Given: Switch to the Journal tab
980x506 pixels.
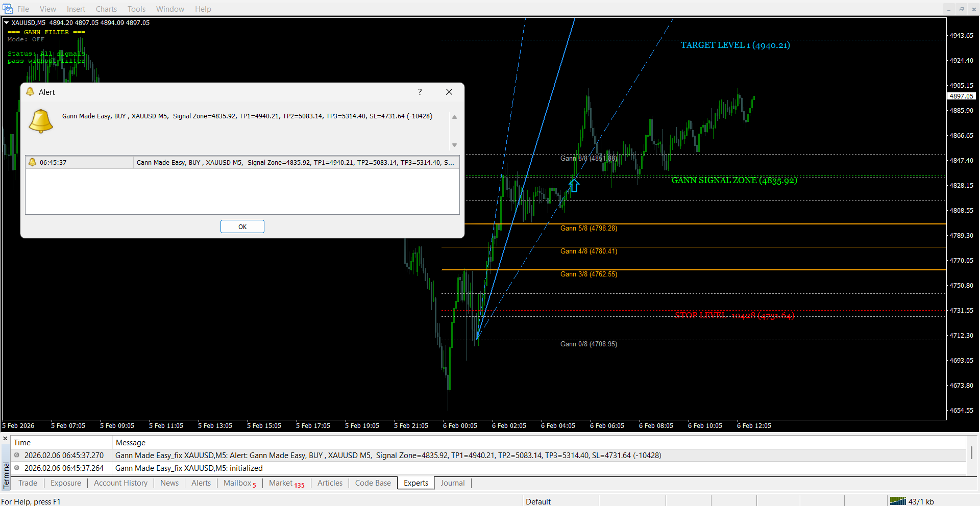Looking at the screenshot, I should (452, 483).
